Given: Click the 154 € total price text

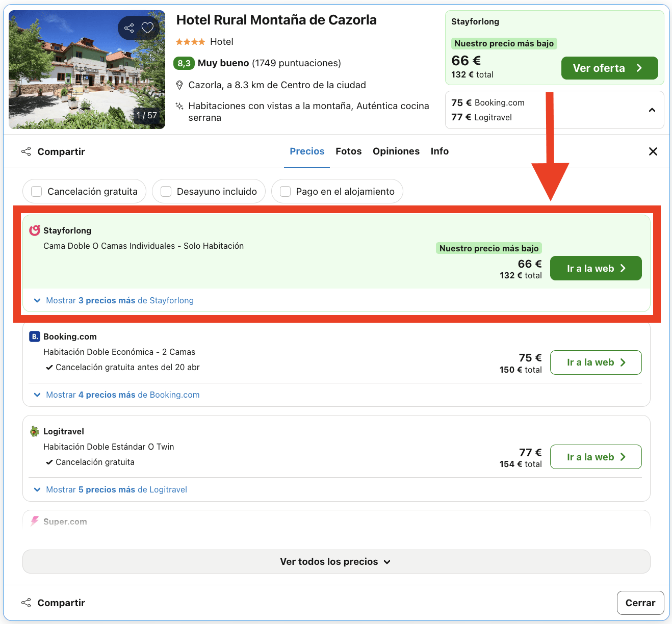Looking at the screenshot, I should 521,464.
